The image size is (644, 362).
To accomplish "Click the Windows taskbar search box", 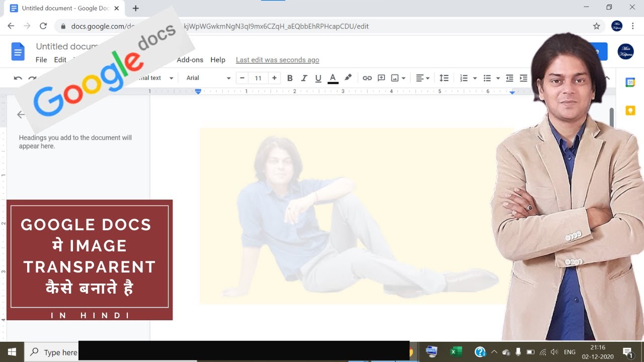I will [x=51, y=352].
